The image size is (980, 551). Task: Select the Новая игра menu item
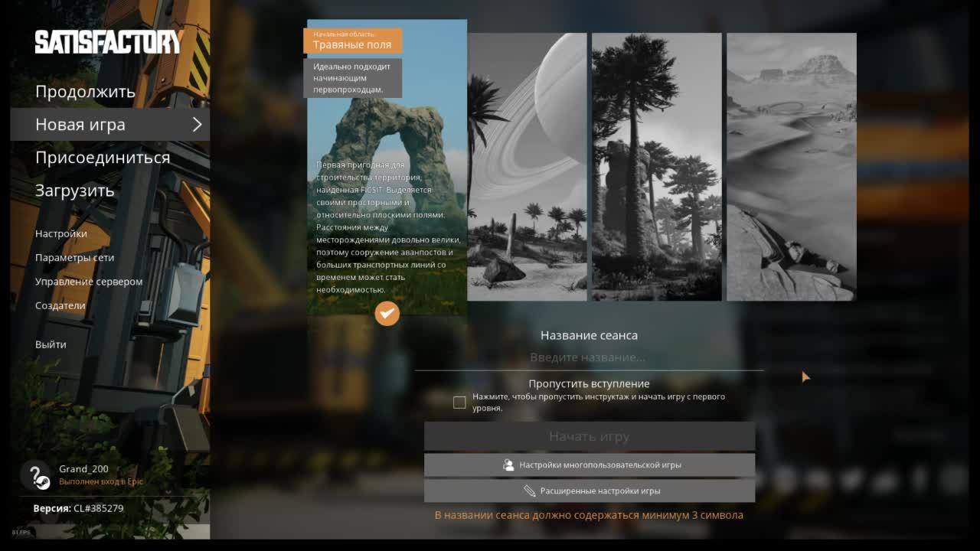pos(109,124)
